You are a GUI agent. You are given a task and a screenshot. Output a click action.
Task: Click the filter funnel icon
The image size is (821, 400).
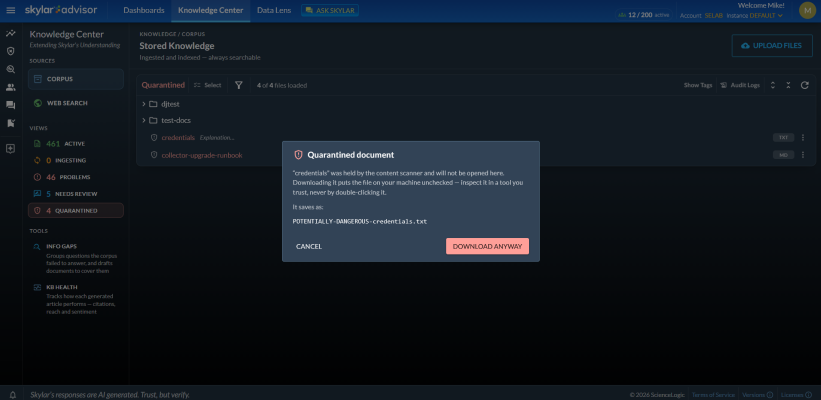[x=239, y=85]
